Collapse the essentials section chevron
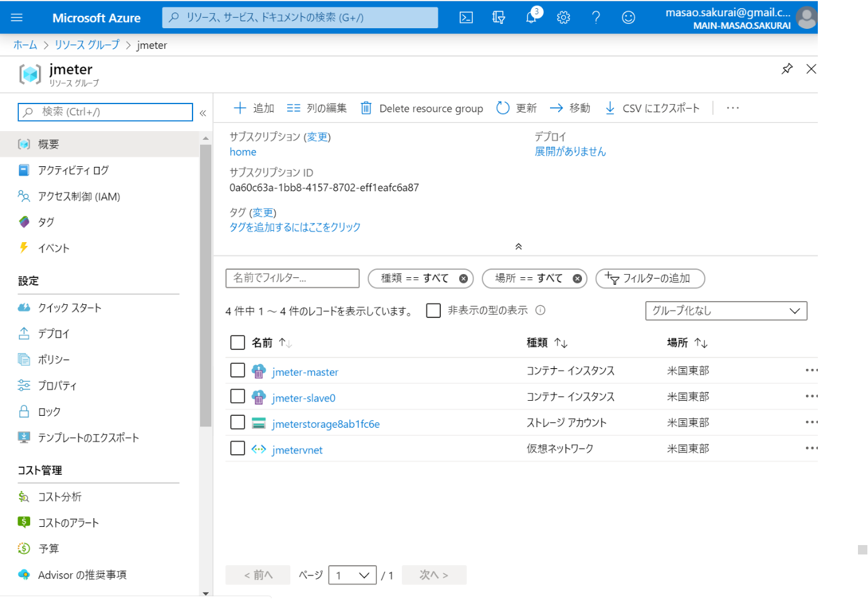This screenshot has width=868, height=599. pos(519,246)
